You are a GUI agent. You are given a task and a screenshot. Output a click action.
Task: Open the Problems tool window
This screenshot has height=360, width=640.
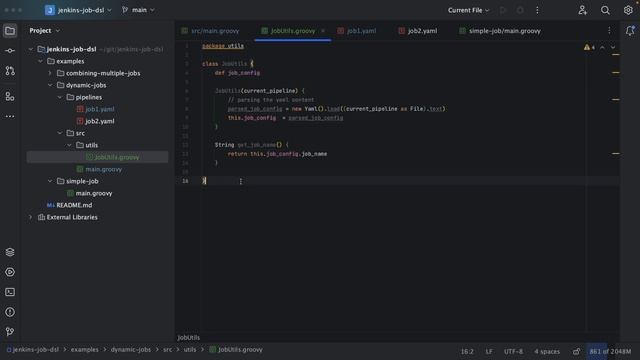[x=10, y=312]
